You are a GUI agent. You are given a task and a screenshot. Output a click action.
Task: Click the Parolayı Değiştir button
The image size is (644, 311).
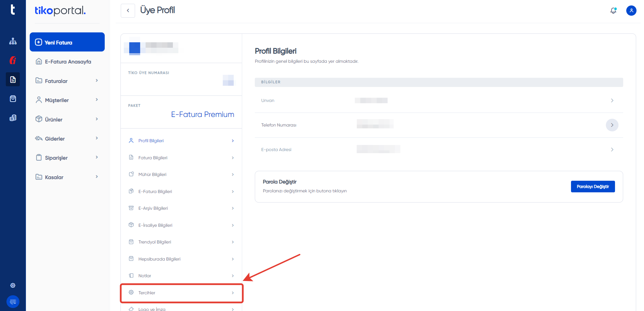593,187
